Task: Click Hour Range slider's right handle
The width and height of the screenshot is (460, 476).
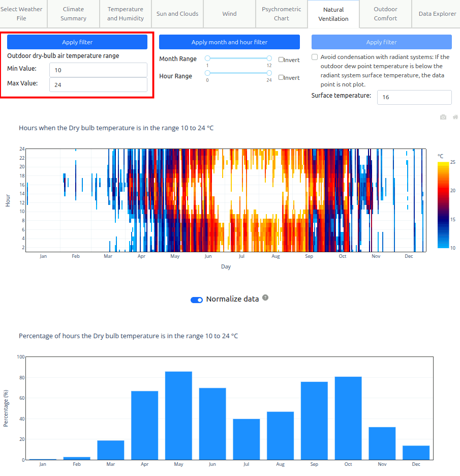Action: 269,73
